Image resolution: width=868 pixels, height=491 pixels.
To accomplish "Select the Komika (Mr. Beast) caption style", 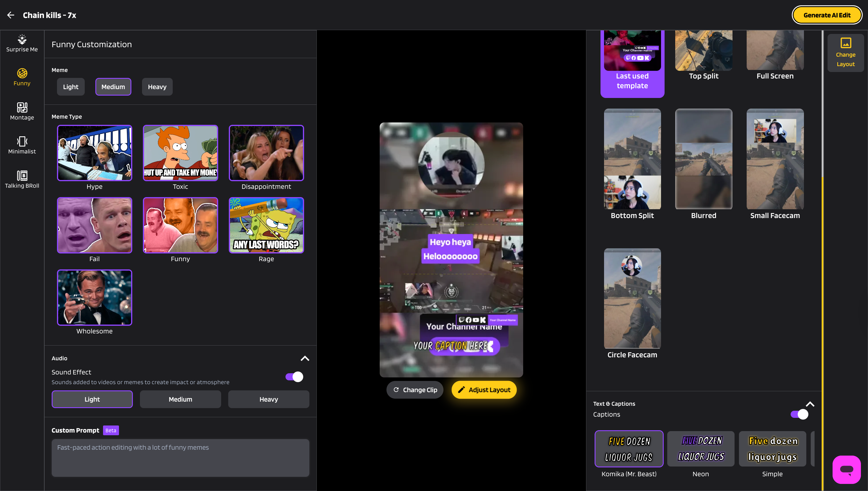I will tap(629, 449).
